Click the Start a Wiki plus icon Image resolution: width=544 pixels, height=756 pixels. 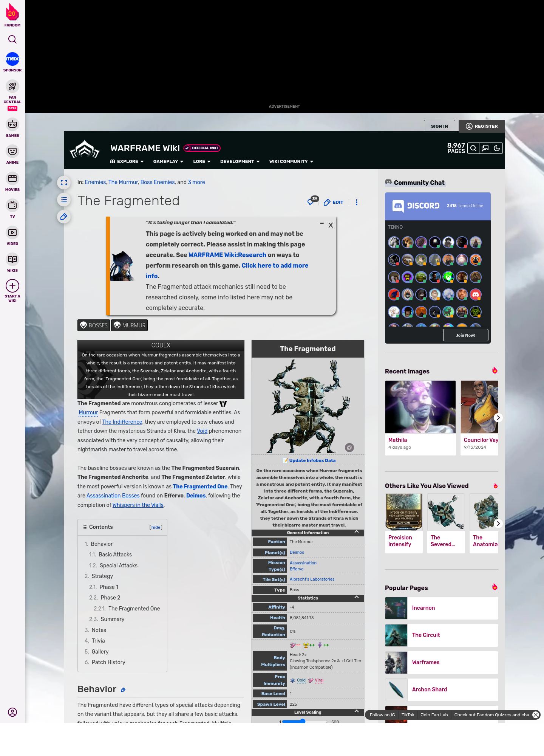[x=12, y=286]
